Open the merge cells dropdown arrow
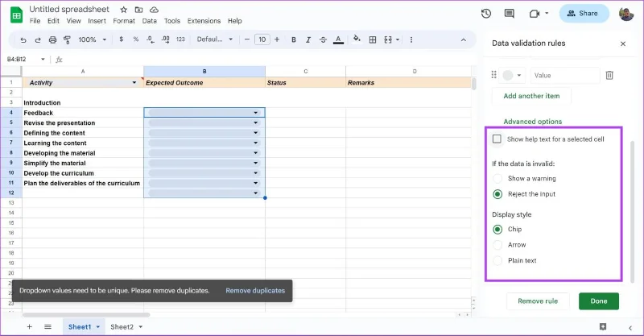Screen dimensions: 644x336 [x=398, y=39]
